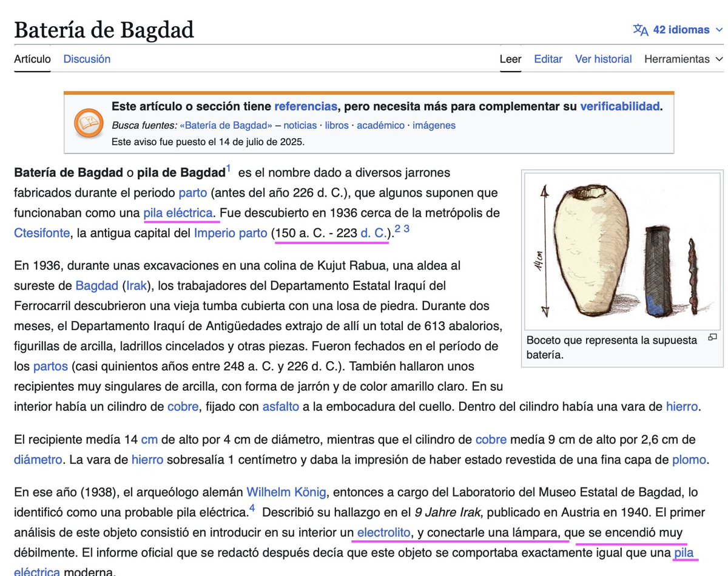Open the Irak link
Screen dimensions: 728x576
click(137, 285)
